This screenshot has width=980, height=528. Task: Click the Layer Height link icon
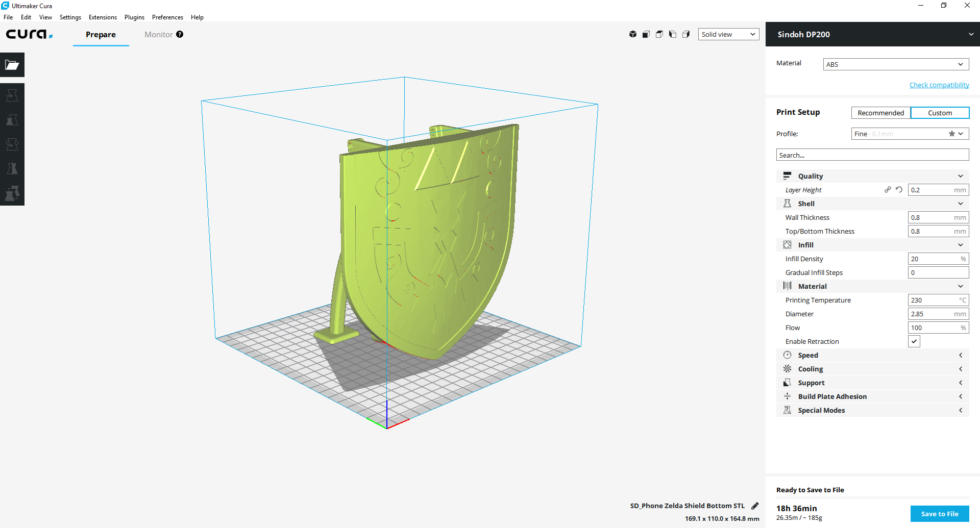click(888, 190)
